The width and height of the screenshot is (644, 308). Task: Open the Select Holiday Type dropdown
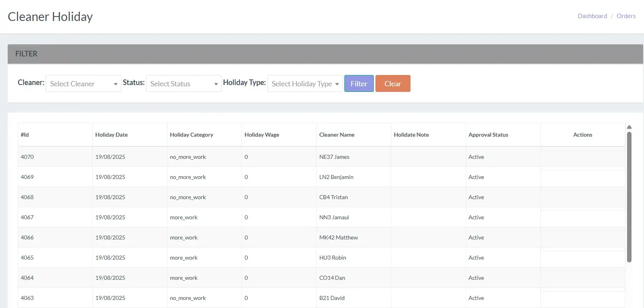click(305, 84)
